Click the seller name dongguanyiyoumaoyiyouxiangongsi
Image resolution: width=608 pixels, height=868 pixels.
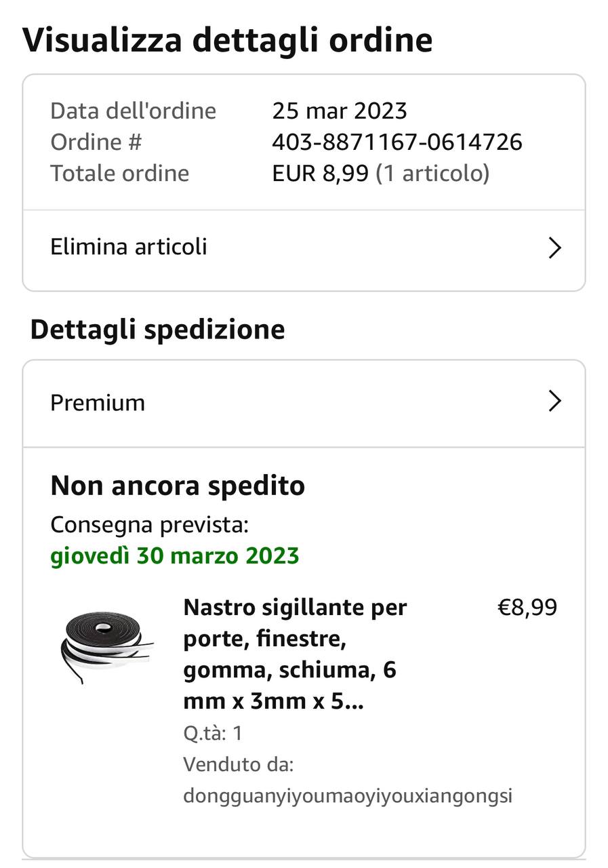coord(347,795)
